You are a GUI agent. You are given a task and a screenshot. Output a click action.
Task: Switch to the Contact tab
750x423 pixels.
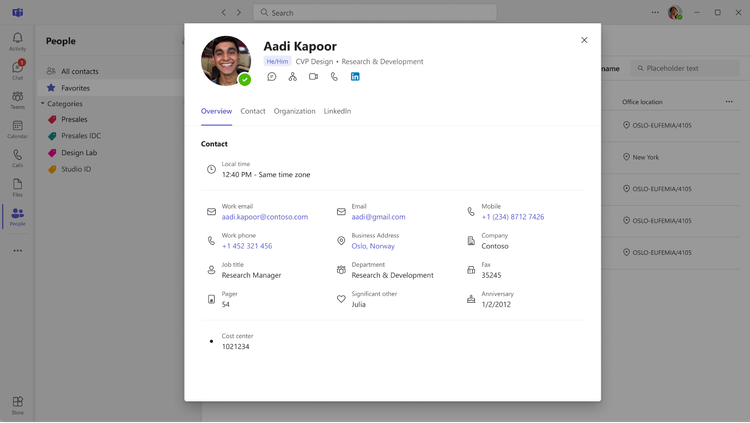point(253,111)
